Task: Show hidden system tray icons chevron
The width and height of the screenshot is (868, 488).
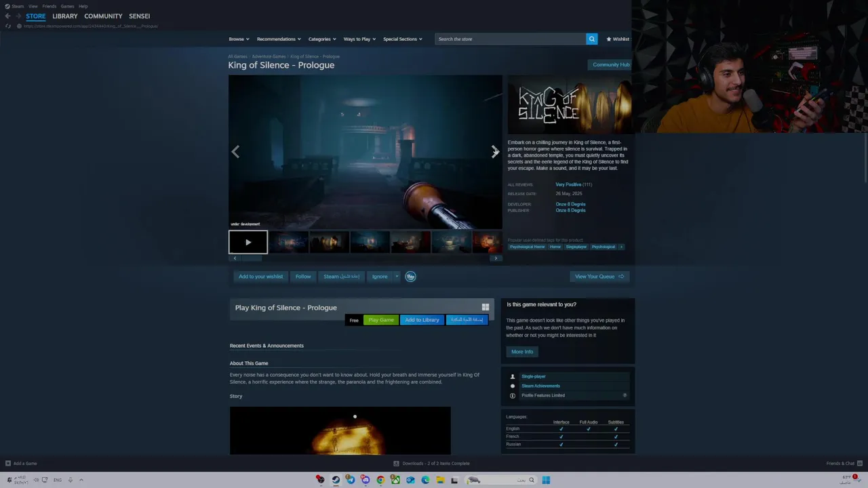Action: 81,480
